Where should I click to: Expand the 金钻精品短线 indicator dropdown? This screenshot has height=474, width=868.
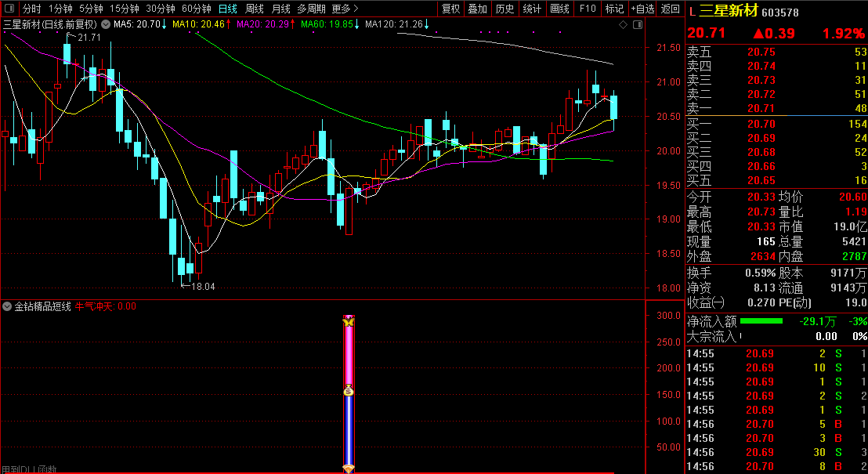(x=7, y=306)
